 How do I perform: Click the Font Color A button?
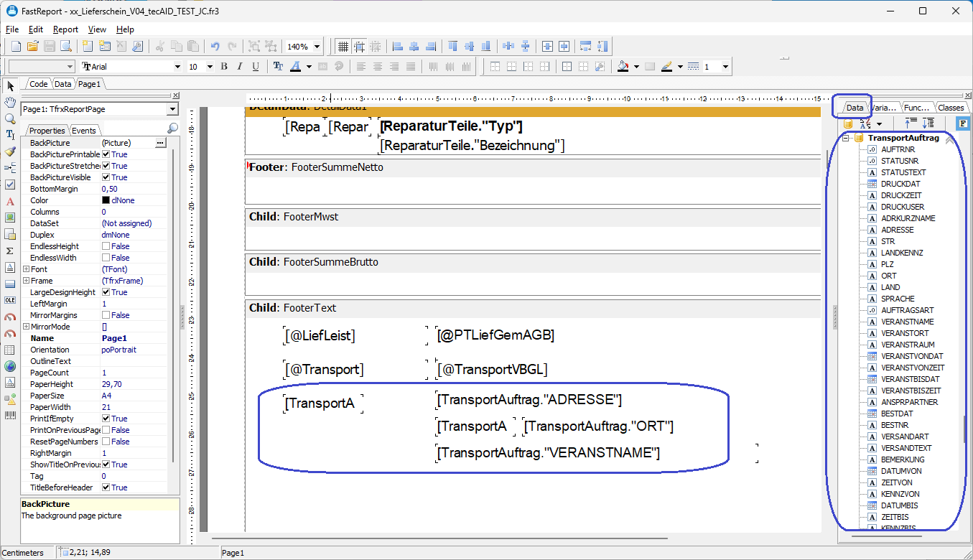[x=295, y=66]
